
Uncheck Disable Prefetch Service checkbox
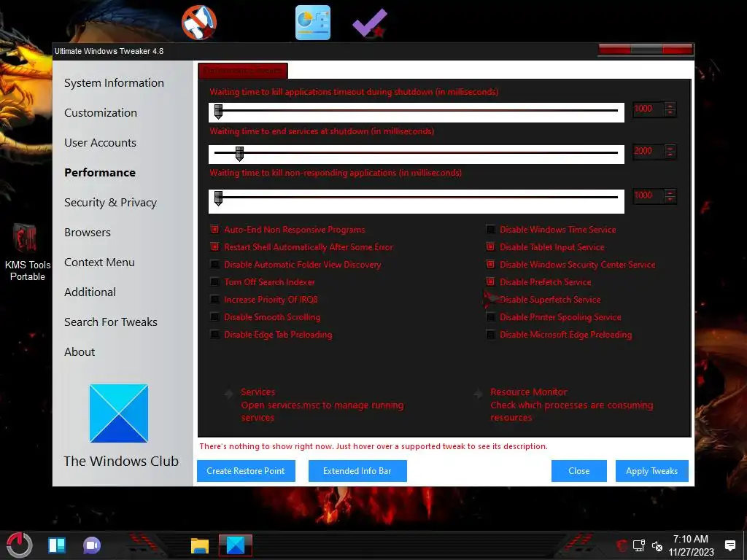pos(490,282)
